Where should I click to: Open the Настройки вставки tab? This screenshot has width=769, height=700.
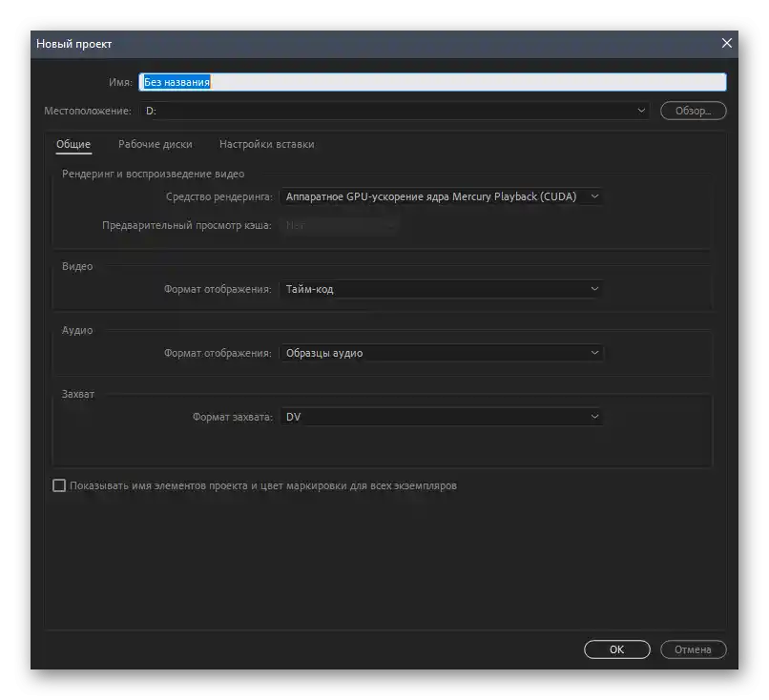267,144
